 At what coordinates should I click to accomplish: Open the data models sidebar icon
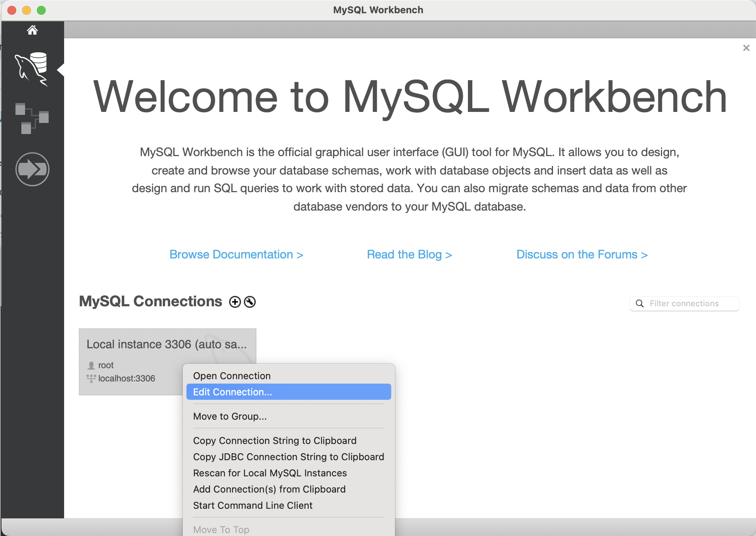(32, 119)
